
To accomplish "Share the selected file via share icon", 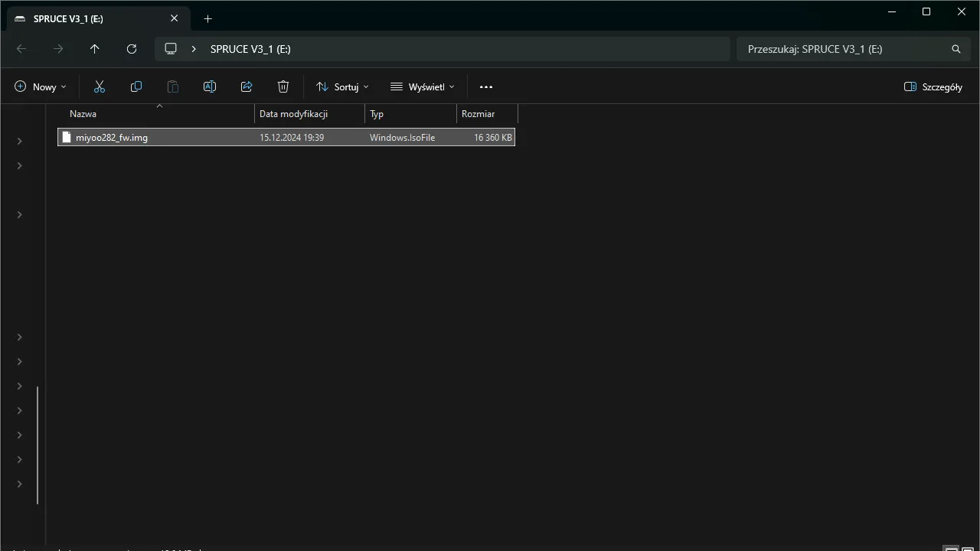I will (x=247, y=86).
